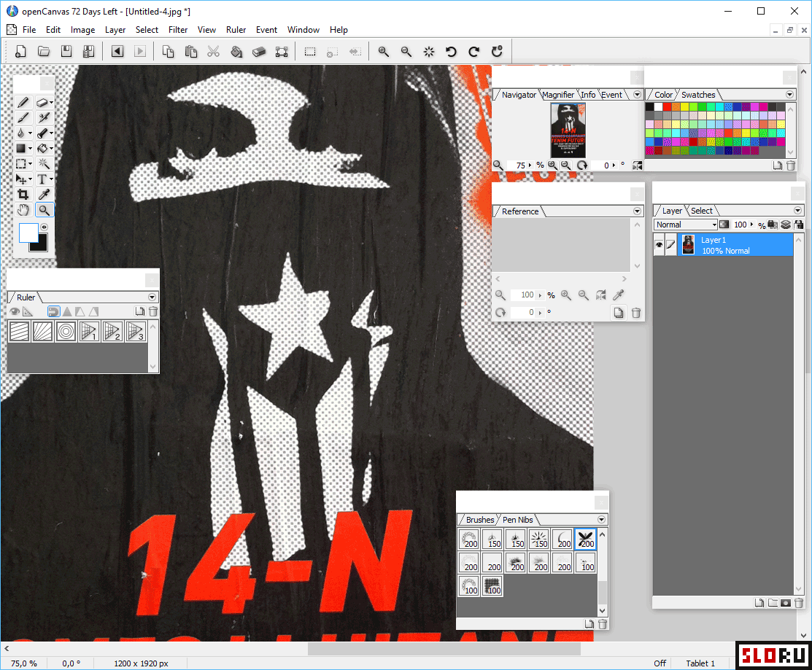812x670 pixels.
Task: Select the Text tool
Action: click(x=42, y=179)
